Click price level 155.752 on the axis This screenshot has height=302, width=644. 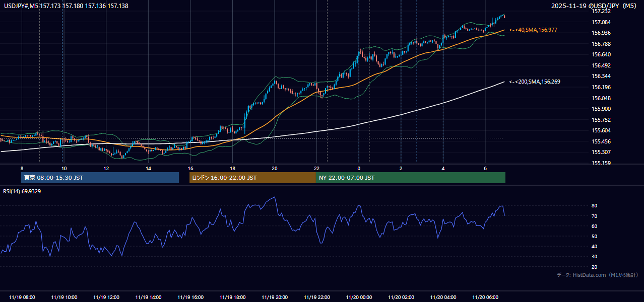click(601, 120)
